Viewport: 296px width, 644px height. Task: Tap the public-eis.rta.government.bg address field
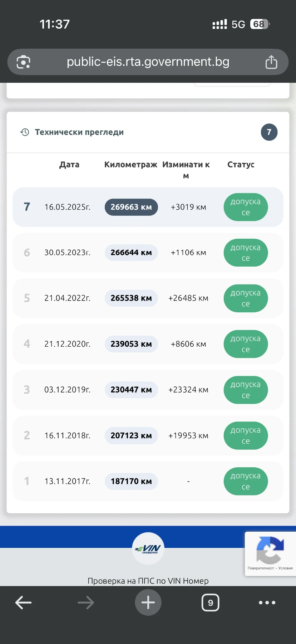(x=148, y=62)
